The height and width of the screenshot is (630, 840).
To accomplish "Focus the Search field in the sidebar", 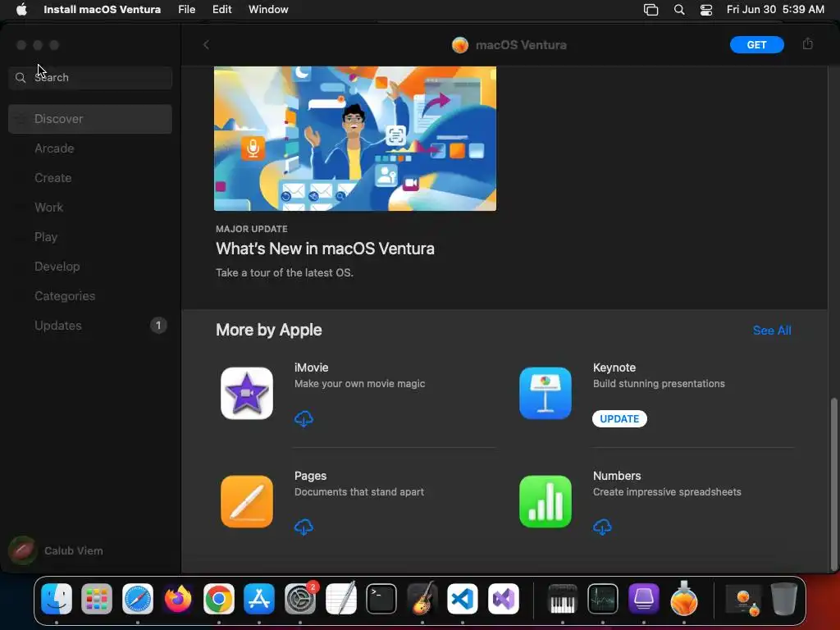I will 90,78.
